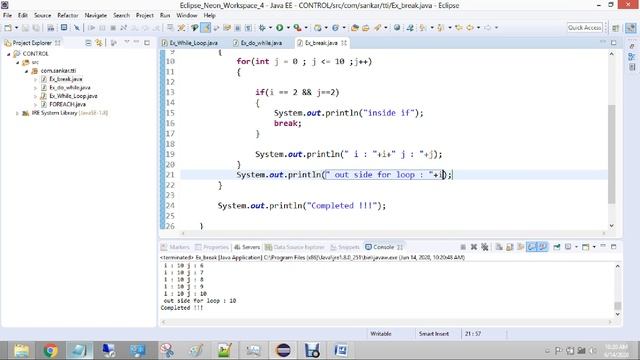The image size is (640, 360).
Task: Open the Run button dropdown arrow
Action: click(288, 28)
